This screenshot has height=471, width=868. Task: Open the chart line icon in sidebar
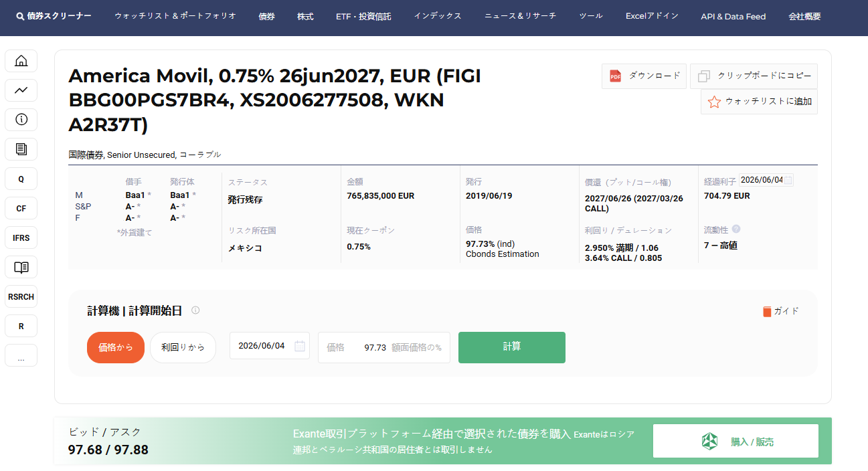[x=21, y=90]
